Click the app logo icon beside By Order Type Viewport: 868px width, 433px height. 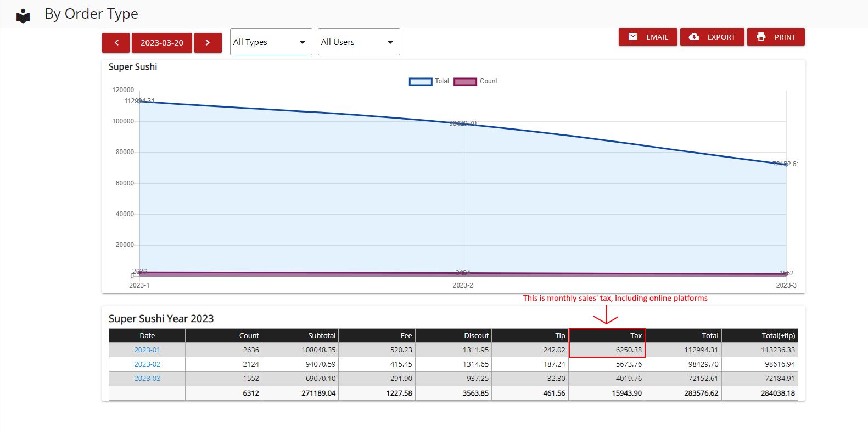tap(23, 15)
